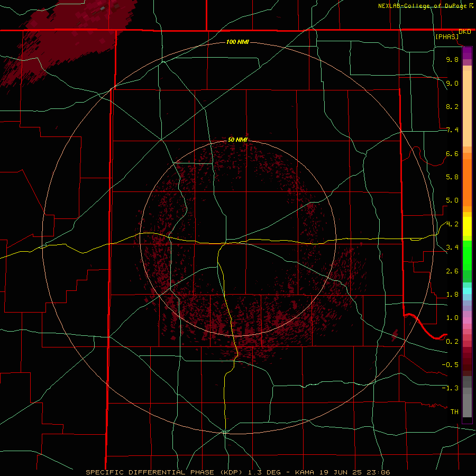The width and height of the screenshot is (476, 476).
Task: Click the 2.6 legend value
Action: click(452, 271)
